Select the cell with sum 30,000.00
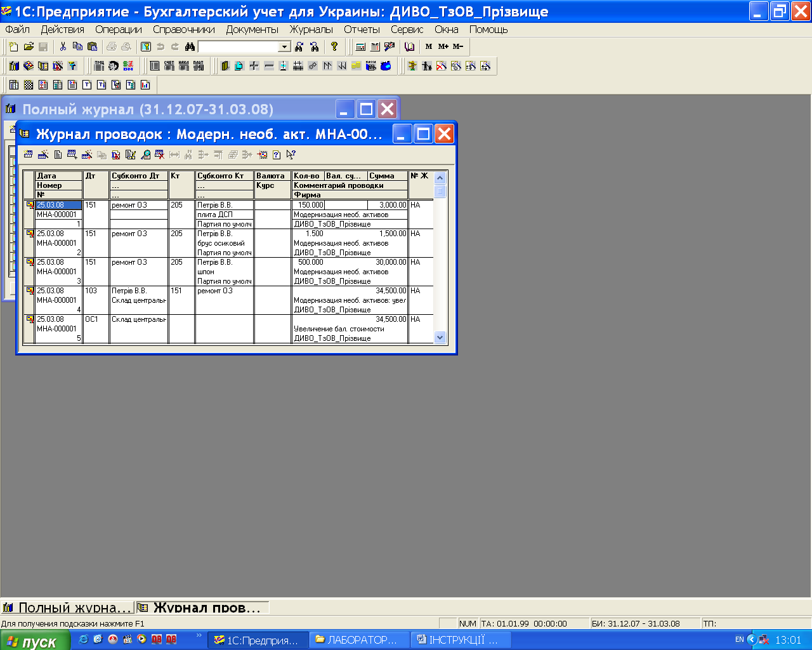812x650 pixels. point(388,262)
